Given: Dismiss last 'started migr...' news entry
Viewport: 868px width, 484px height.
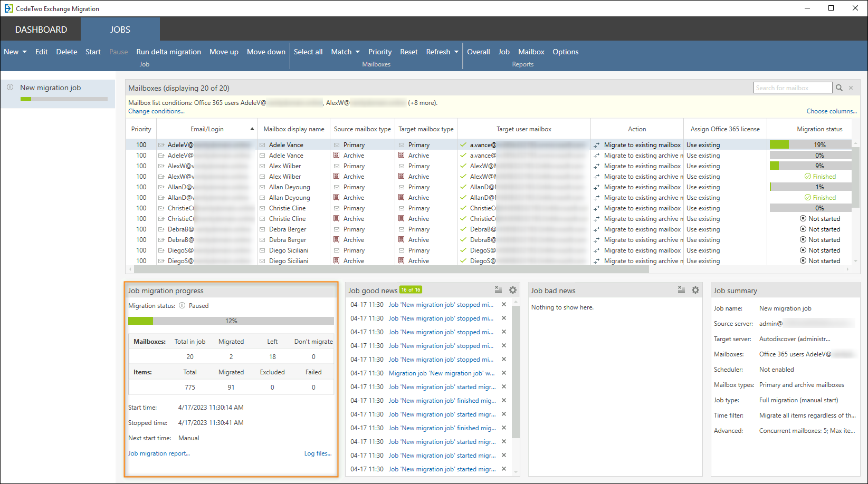Looking at the screenshot, I should pyautogui.click(x=504, y=469).
